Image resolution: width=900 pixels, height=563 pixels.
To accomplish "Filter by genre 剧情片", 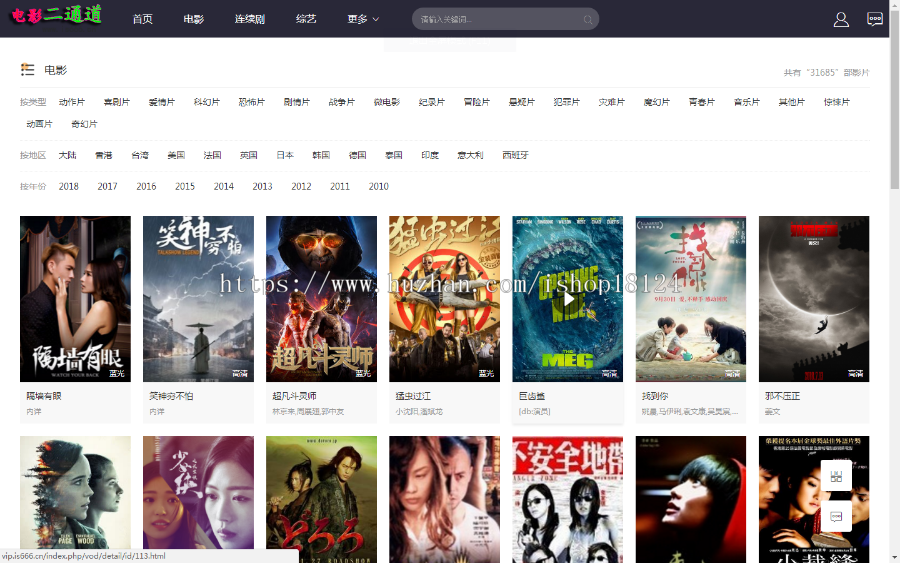I will 297,102.
